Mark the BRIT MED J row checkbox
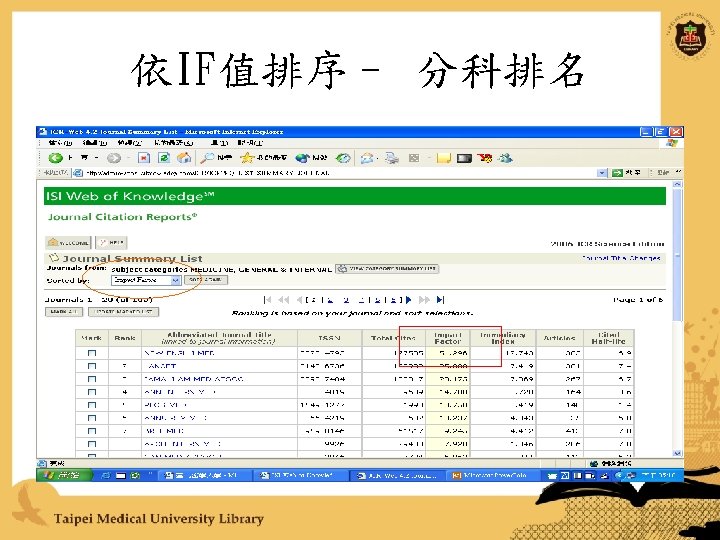720x540 pixels. point(92,431)
